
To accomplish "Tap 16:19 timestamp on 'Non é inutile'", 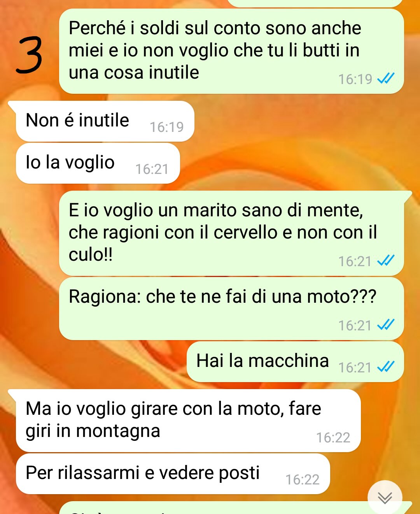I will tap(166, 127).
